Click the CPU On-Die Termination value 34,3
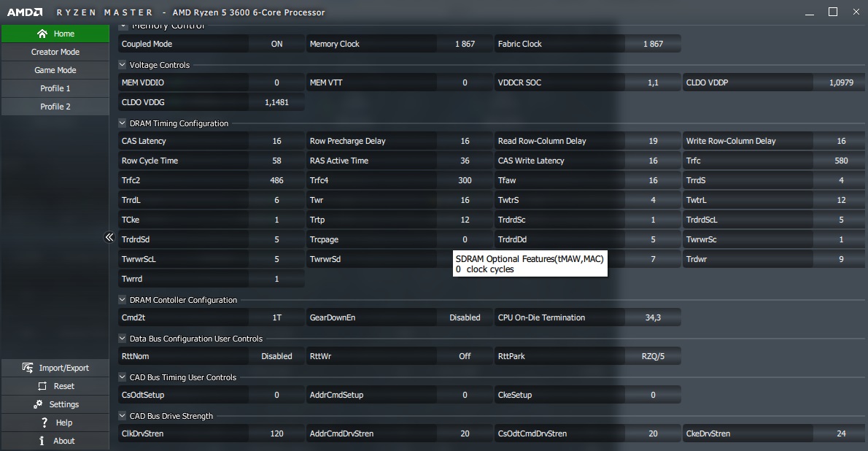868x451 pixels. point(654,317)
